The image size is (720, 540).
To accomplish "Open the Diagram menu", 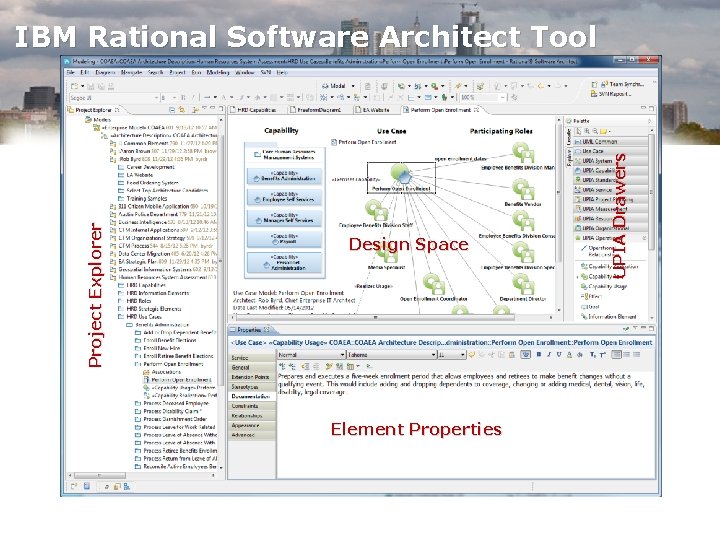I will coord(105,73).
